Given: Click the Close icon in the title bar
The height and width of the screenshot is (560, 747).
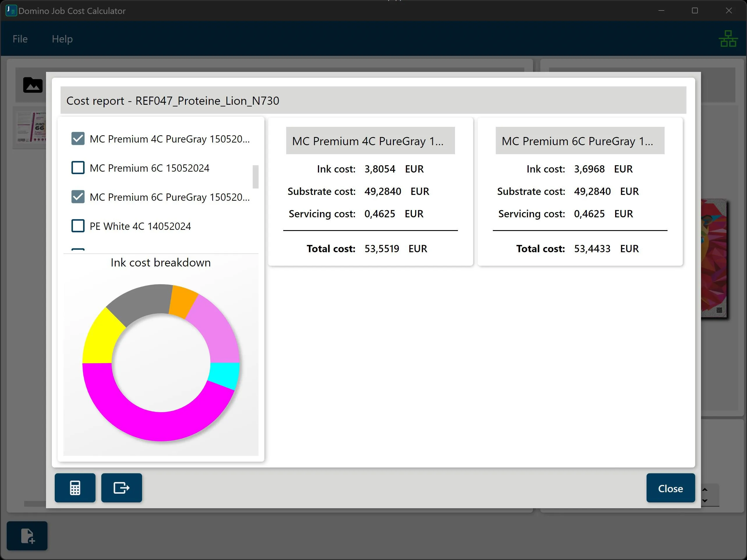Looking at the screenshot, I should [728, 10].
